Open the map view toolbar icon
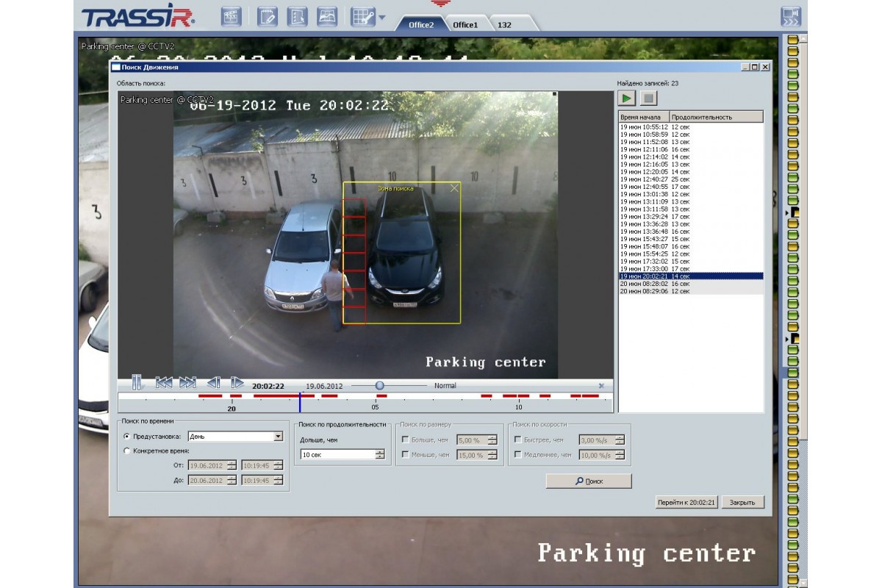The height and width of the screenshot is (588, 882). pyautogui.click(x=328, y=16)
